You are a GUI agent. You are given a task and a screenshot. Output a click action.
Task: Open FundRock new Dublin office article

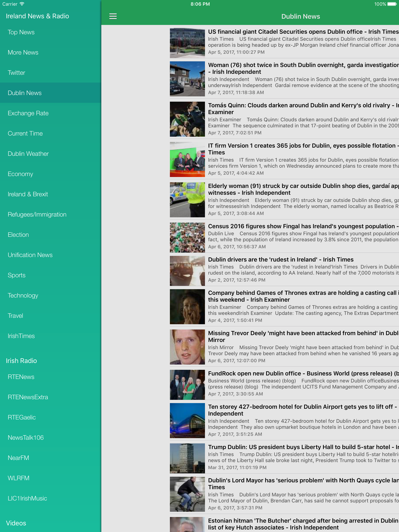tap(284, 383)
